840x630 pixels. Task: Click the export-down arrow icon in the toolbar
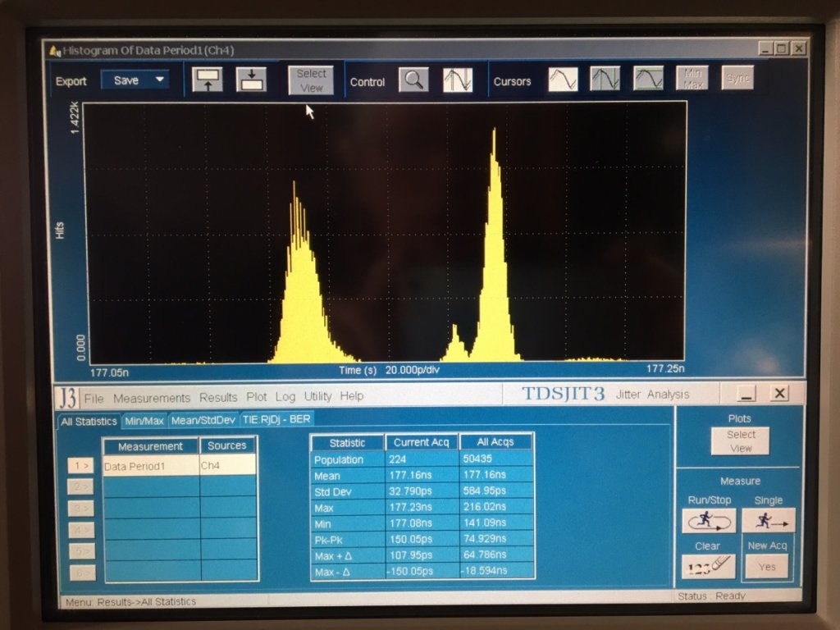252,80
